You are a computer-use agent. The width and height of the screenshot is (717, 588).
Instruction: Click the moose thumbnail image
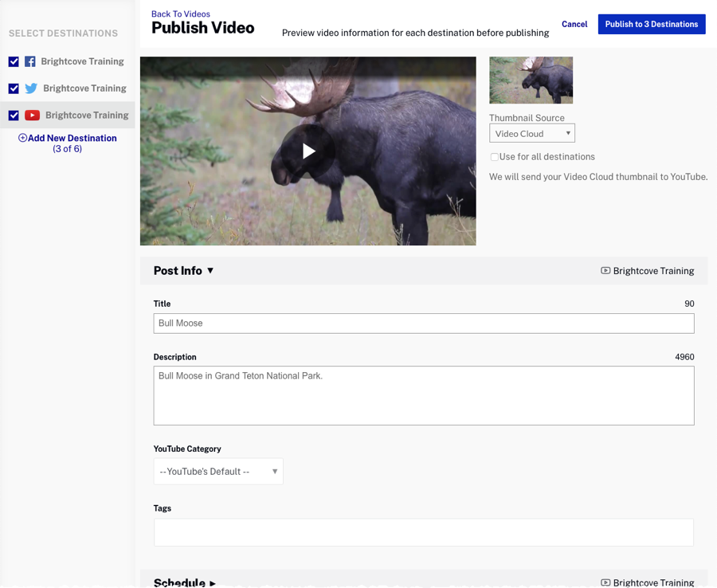[x=531, y=80]
